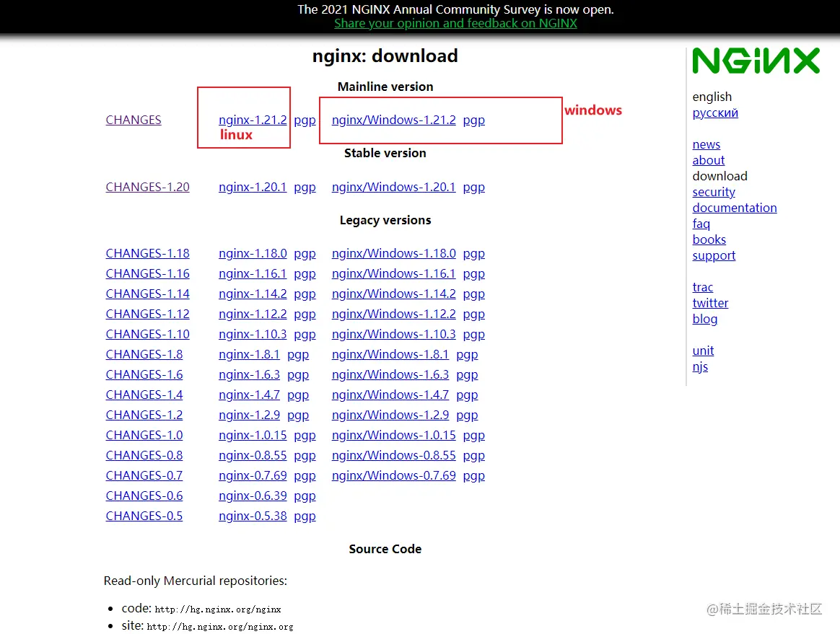Download nginx-1.10.3
The width and height of the screenshot is (840, 634).
[x=253, y=334]
